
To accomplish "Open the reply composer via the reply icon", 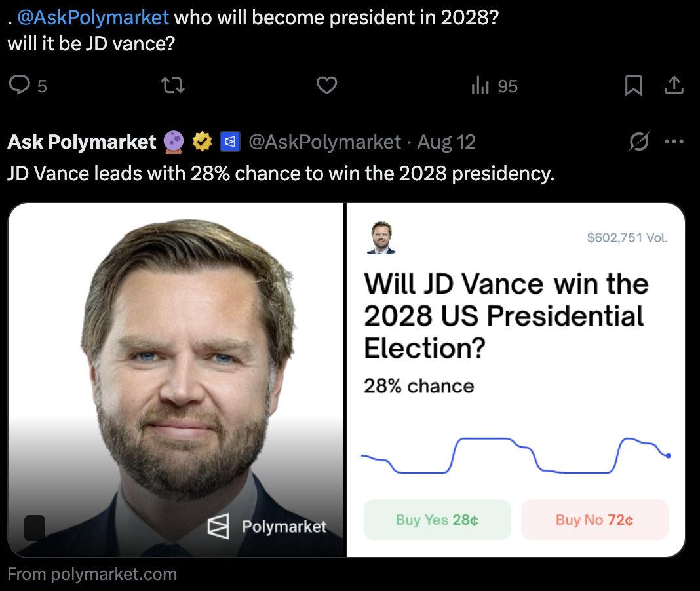I will pos(19,85).
